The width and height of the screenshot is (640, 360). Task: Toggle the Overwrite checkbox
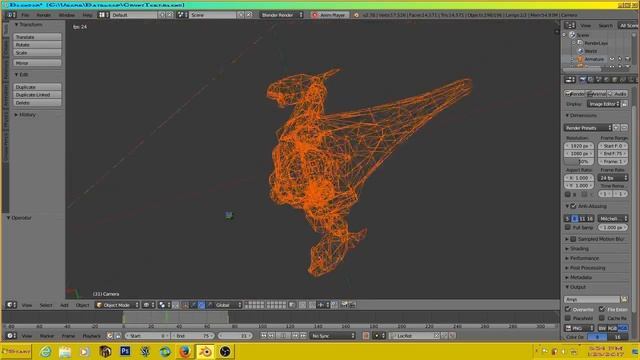[568, 309]
